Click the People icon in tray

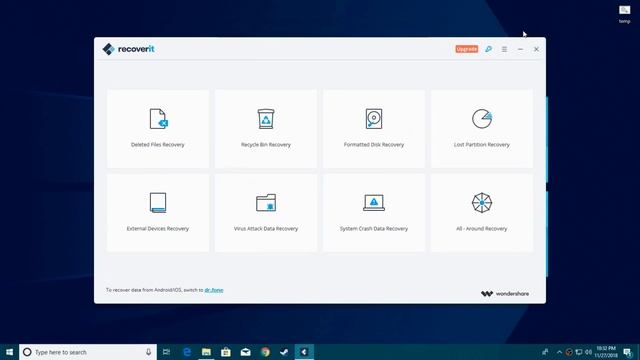(545, 352)
